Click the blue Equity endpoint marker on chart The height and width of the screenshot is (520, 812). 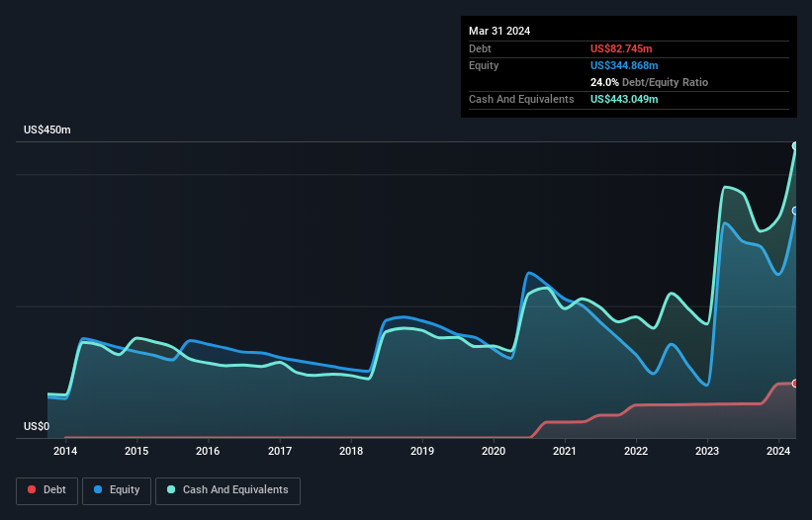795,211
